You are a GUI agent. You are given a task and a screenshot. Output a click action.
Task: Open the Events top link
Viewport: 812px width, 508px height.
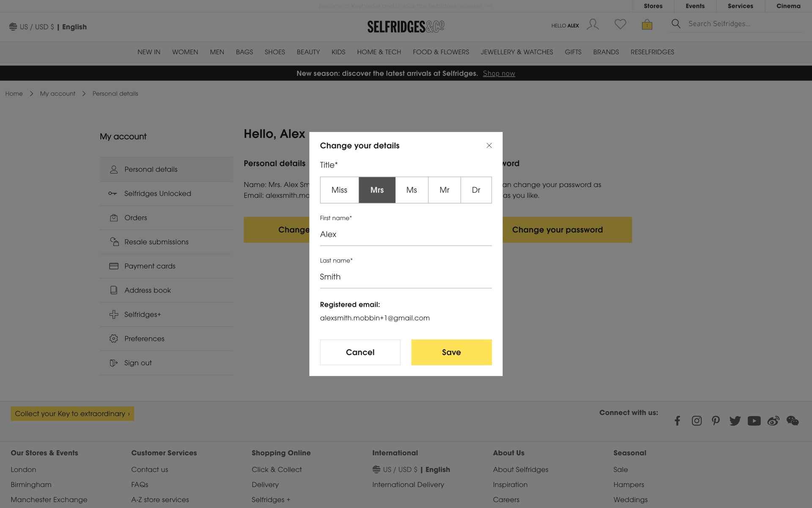(695, 6)
